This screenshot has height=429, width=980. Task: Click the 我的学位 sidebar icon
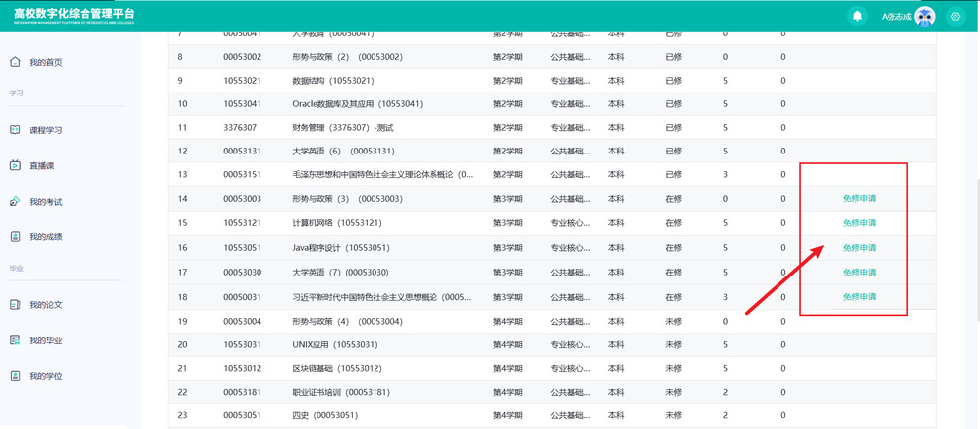(x=15, y=376)
